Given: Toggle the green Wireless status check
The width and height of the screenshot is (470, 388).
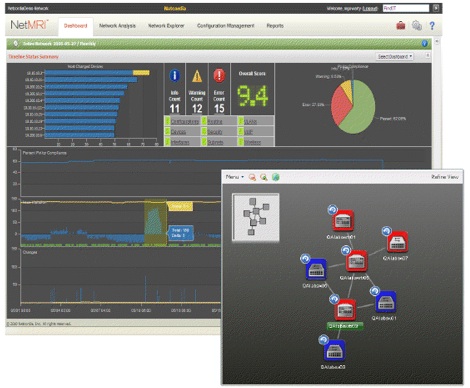Looking at the screenshot, I should pos(241,142).
